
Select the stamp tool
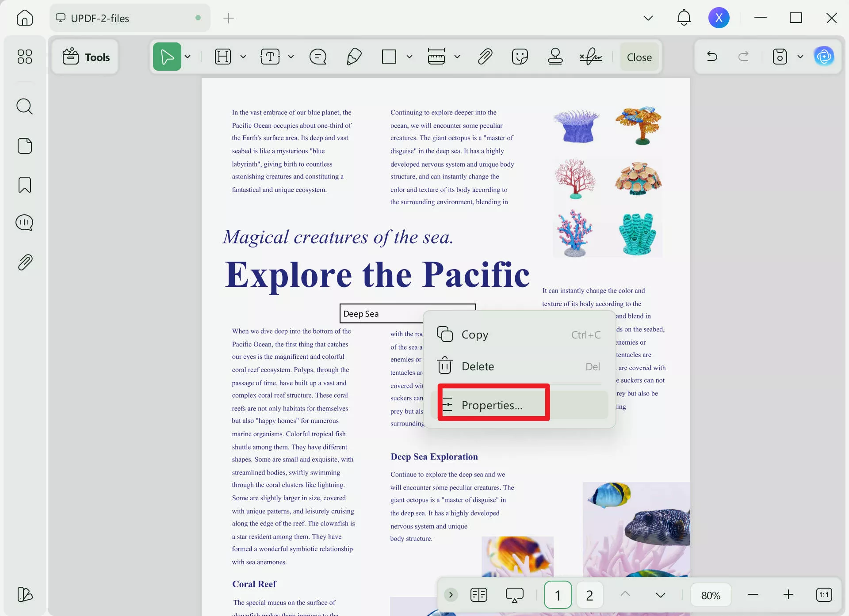(x=555, y=57)
